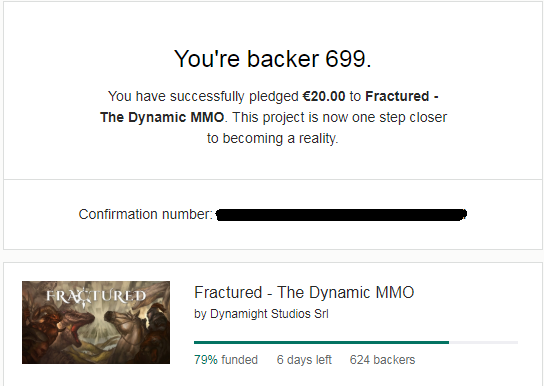
Task: Click the unfilled gray end of progress bar
Action: (483, 342)
